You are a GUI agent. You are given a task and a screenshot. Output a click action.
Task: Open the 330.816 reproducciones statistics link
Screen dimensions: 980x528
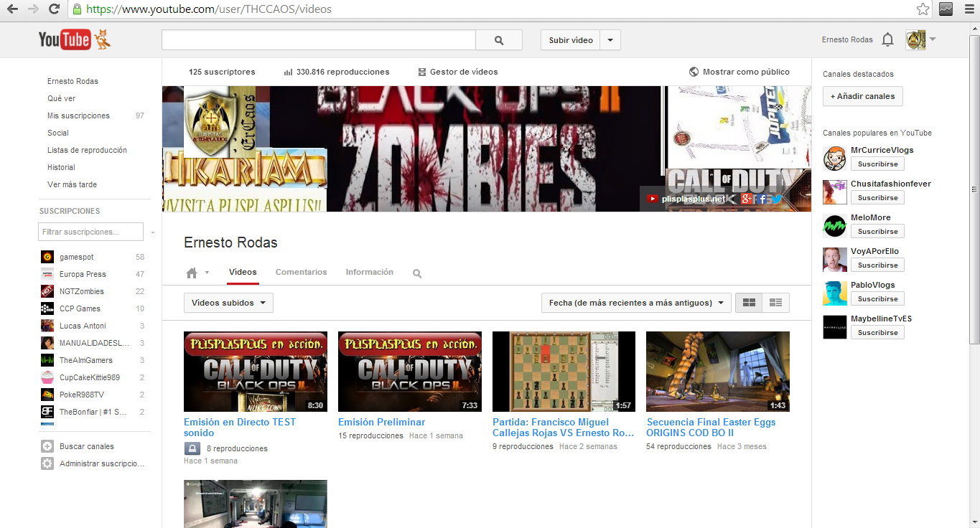pyautogui.click(x=337, y=72)
